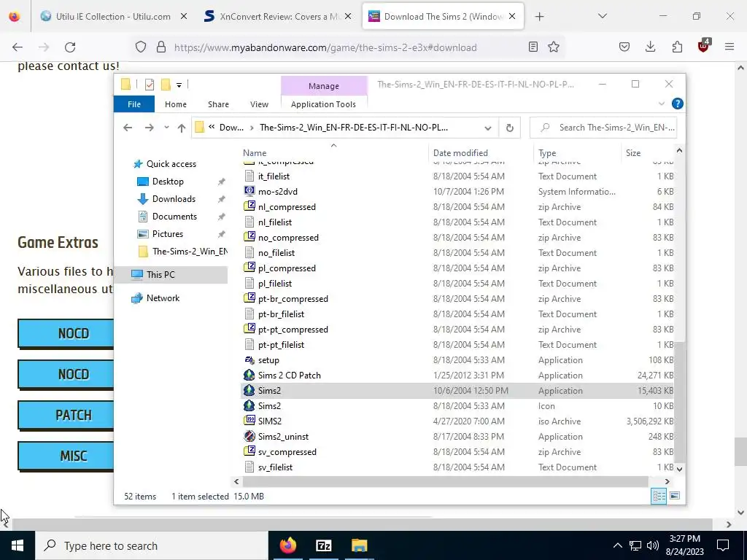The height and width of the screenshot is (560, 747).
Task: Open Firefox extensions puzzle icon
Action: (x=676, y=47)
